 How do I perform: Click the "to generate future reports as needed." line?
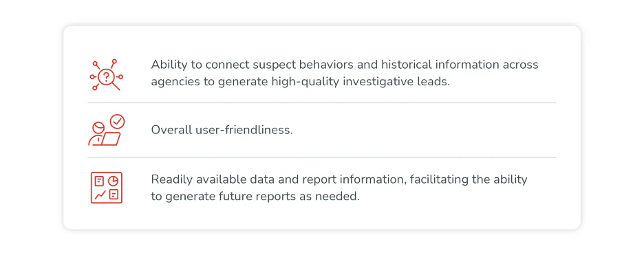click(x=255, y=197)
